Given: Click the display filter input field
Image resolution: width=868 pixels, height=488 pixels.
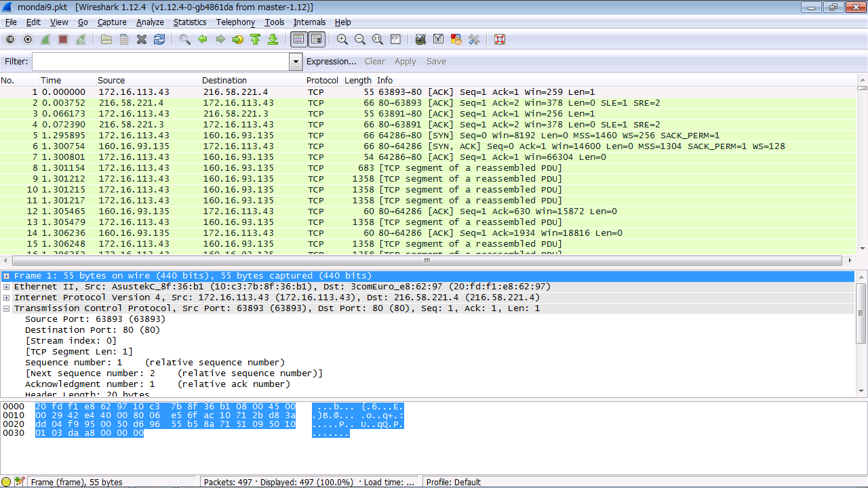Looking at the screenshot, I should [161, 62].
